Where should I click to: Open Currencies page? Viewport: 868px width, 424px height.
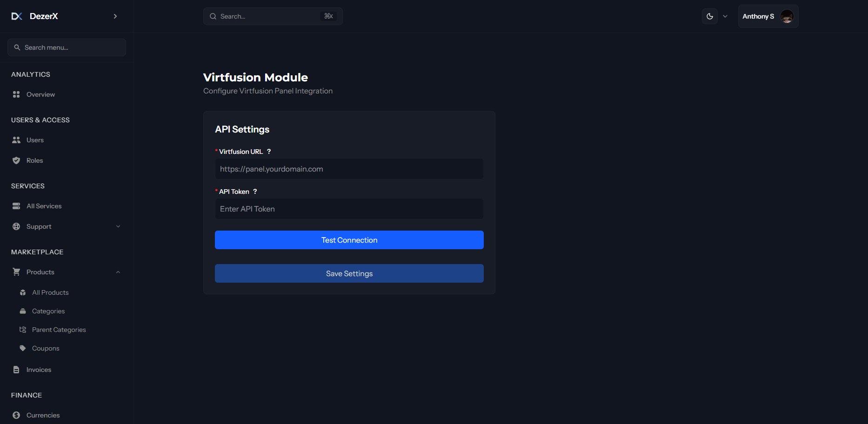click(x=67, y=415)
